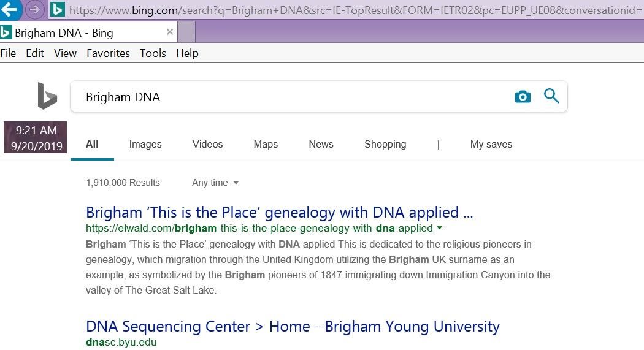Switch to News results tab

tap(321, 145)
